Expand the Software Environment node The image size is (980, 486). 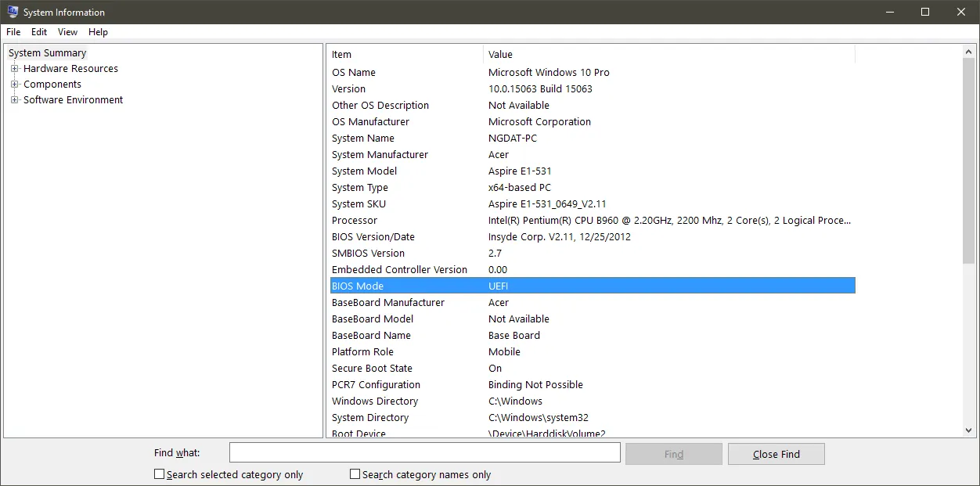[x=16, y=99]
